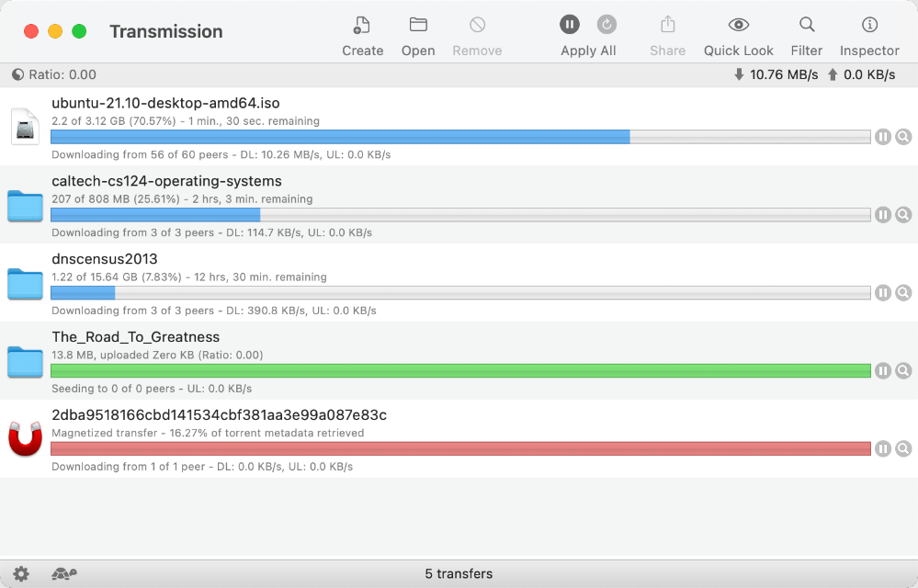Pause seeding The_Road_To_Greatness
918x588 pixels.
point(883,370)
